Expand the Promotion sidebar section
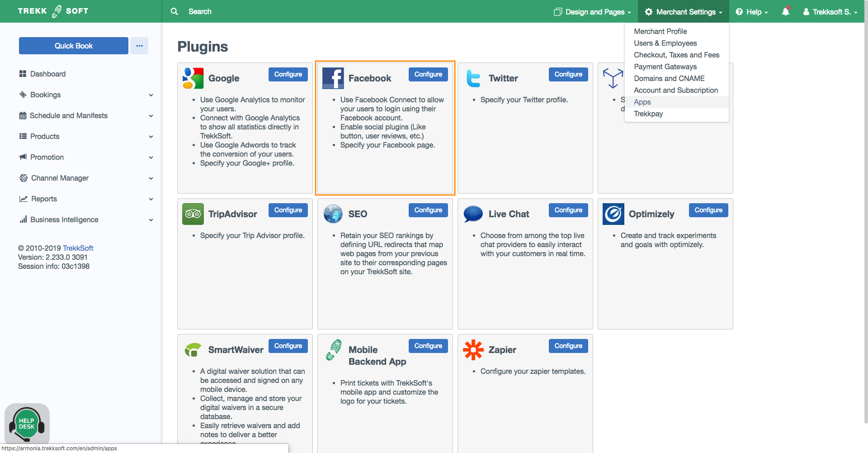 click(151, 157)
